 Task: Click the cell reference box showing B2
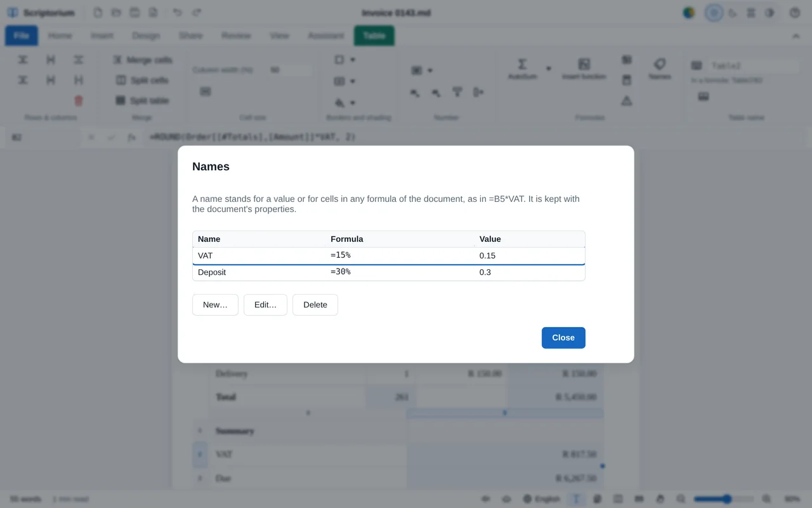tap(43, 137)
